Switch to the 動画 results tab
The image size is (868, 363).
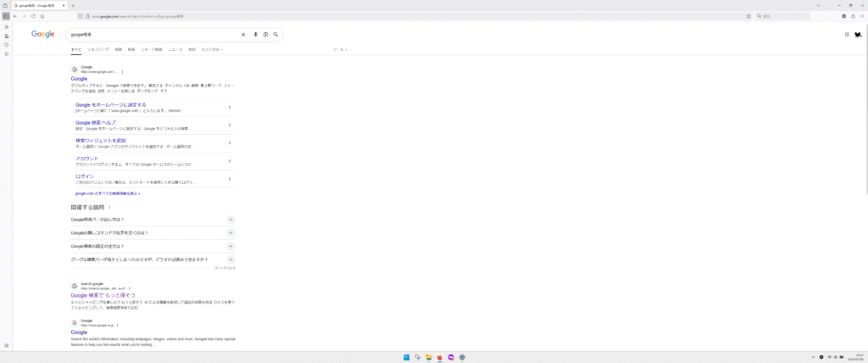[x=131, y=49]
